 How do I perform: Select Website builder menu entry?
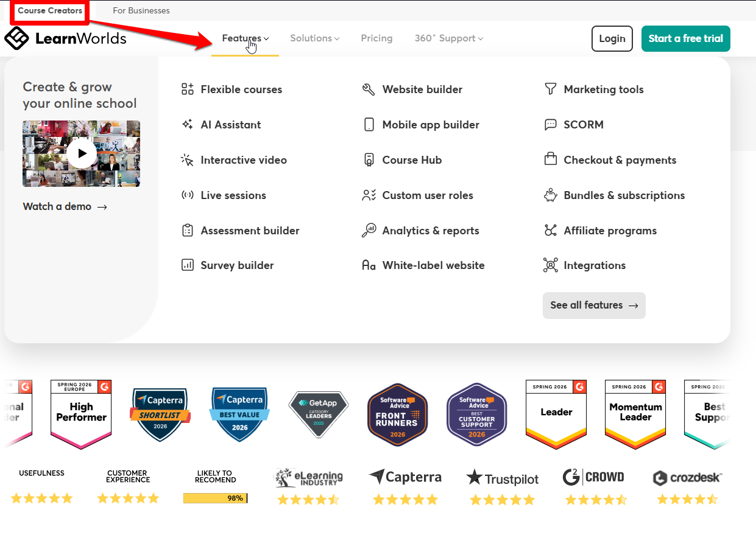(x=422, y=89)
